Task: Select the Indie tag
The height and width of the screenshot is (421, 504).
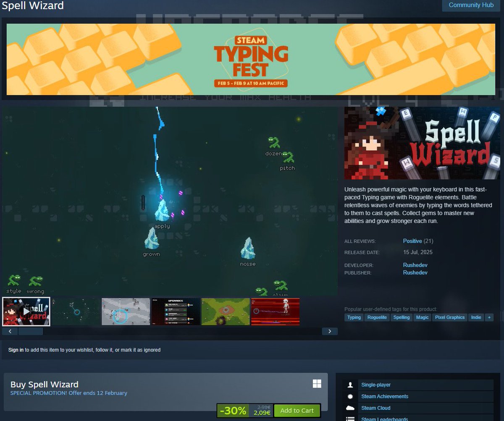Action: pos(476,317)
